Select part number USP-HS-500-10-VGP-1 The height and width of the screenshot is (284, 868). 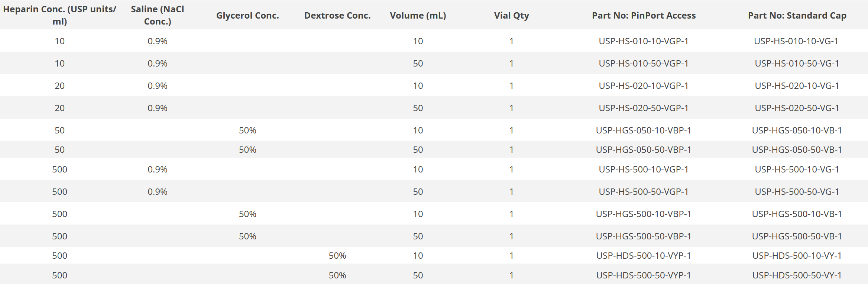click(x=644, y=170)
